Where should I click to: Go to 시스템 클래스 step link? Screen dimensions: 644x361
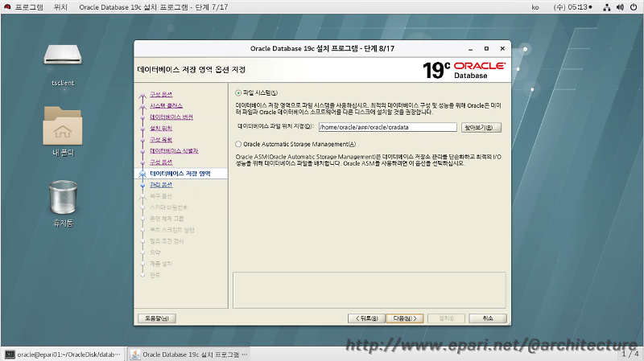(167, 106)
